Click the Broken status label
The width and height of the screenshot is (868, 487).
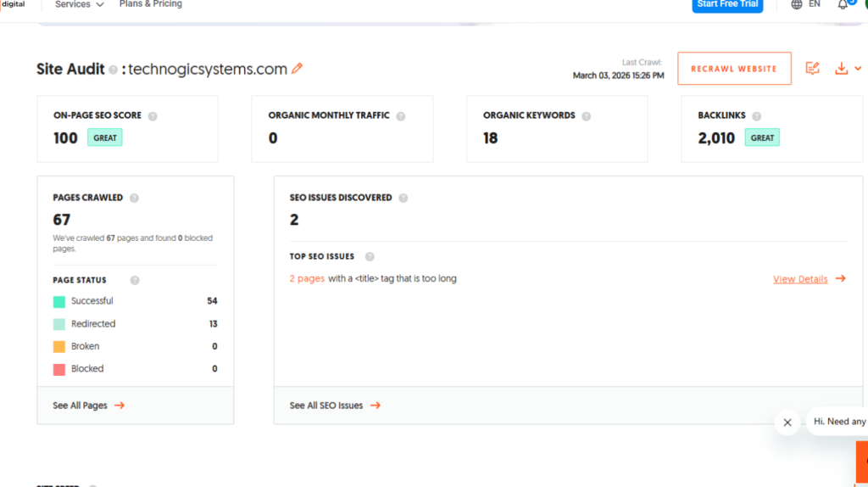click(x=86, y=346)
